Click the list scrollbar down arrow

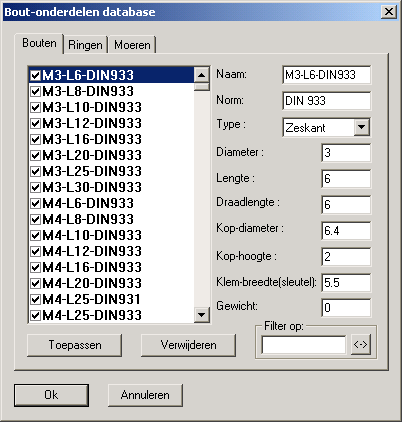202,314
